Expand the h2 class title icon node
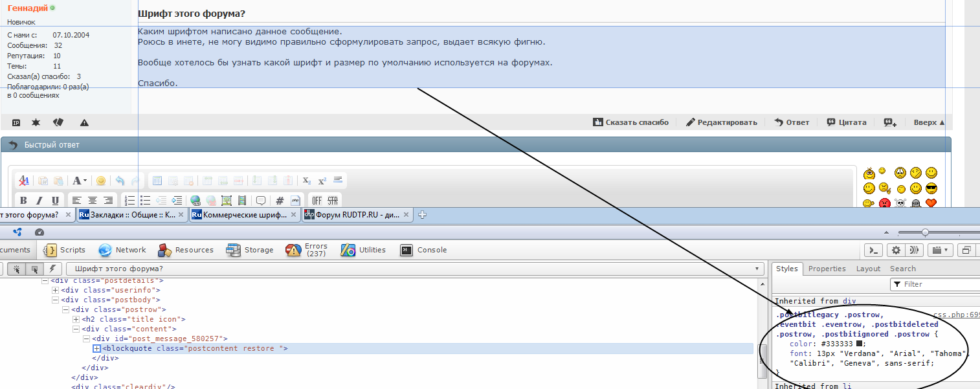The image size is (980, 389). click(x=76, y=319)
